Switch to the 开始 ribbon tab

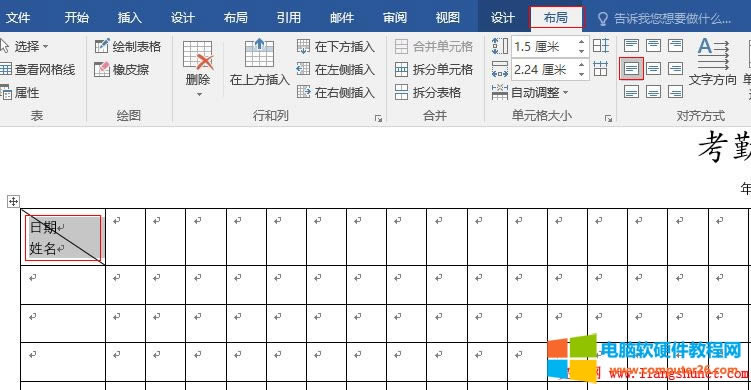[77, 18]
